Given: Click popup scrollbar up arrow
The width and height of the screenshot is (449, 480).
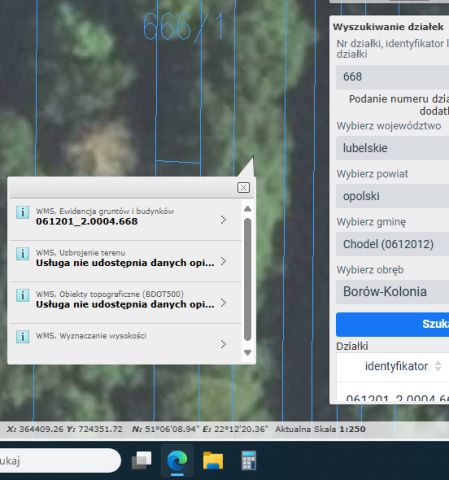Looking at the screenshot, I should tap(247, 209).
